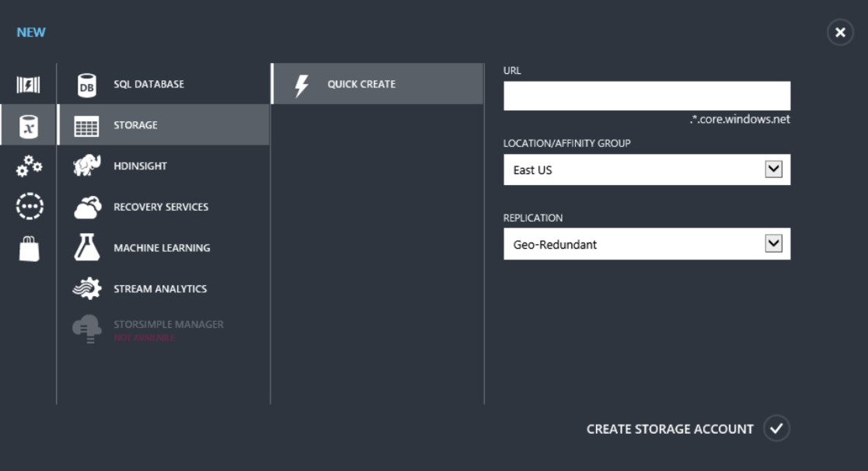The height and width of the screenshot is (471, 868).
Task: Choose Stream Analytics from the list
Action: tap(164, 289)
